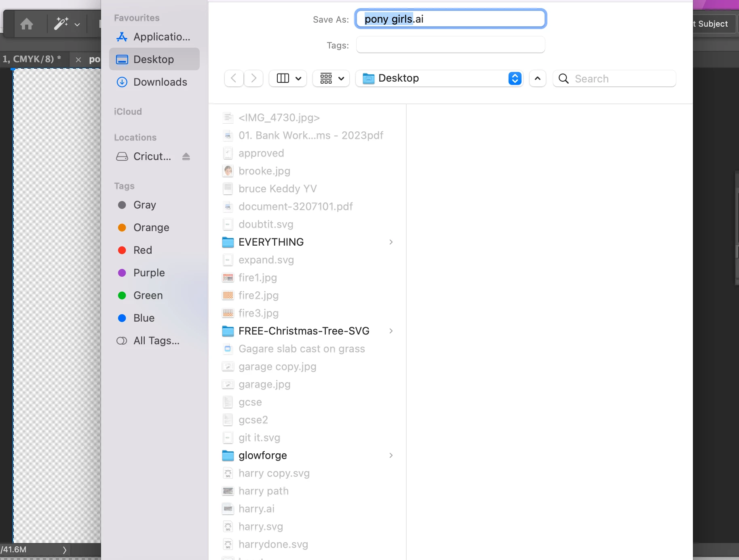
Task: Open the item grouping dropdown
Action: [x=331, y=78]
